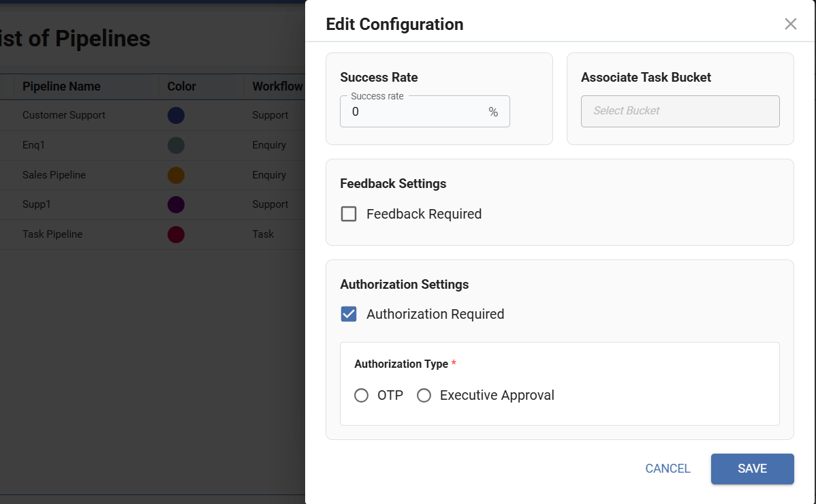Screen dimensions: 816x504
Task: Click the Success Rate section heading
Action: coord(379,78)
